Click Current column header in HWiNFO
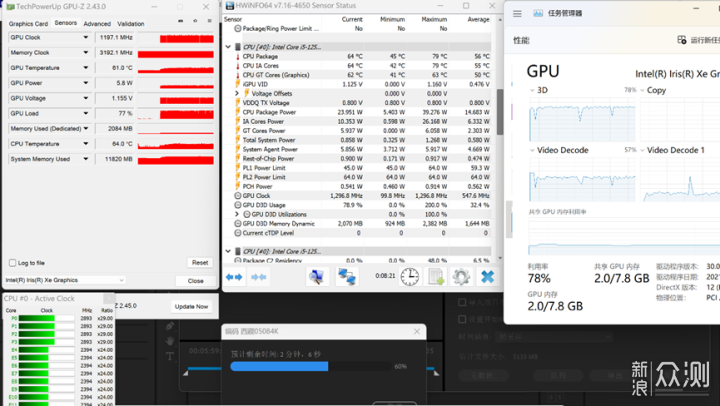The image size is (720, 406). tap(352, 19)
